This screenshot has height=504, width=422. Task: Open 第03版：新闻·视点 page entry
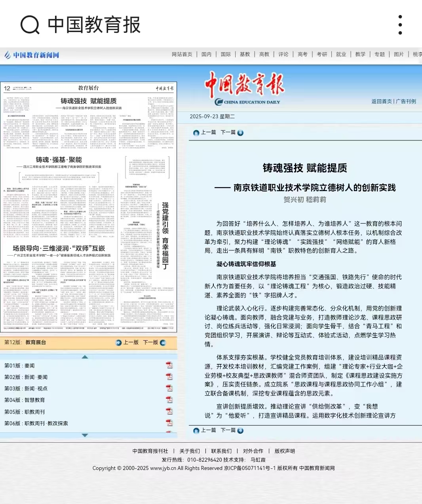click(26, 388)
